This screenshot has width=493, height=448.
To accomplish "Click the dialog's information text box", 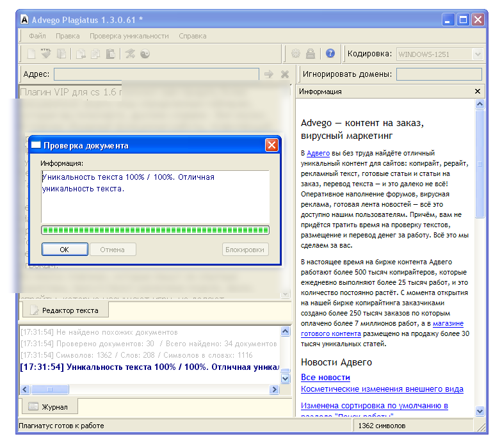I will tap(155, 196).
